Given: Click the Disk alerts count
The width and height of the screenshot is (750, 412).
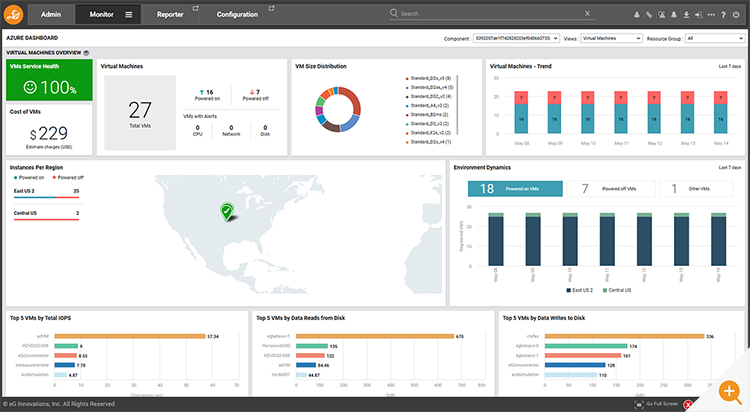Looking at the screenshot, I should [265, 128].
